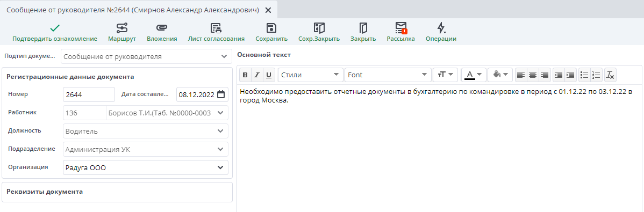Image resolution: width=644 pixels, height=212 pixels.
Task: Toggle bold formatting
Action: click(245, 75)
